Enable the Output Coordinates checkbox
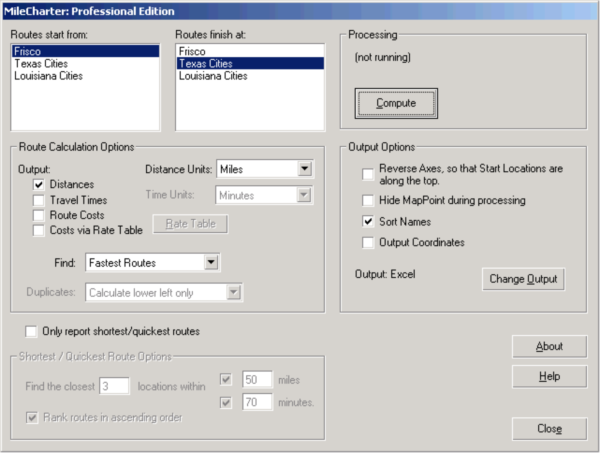The height and width of the screenshot is (453, 600). (x=368, y=243)
